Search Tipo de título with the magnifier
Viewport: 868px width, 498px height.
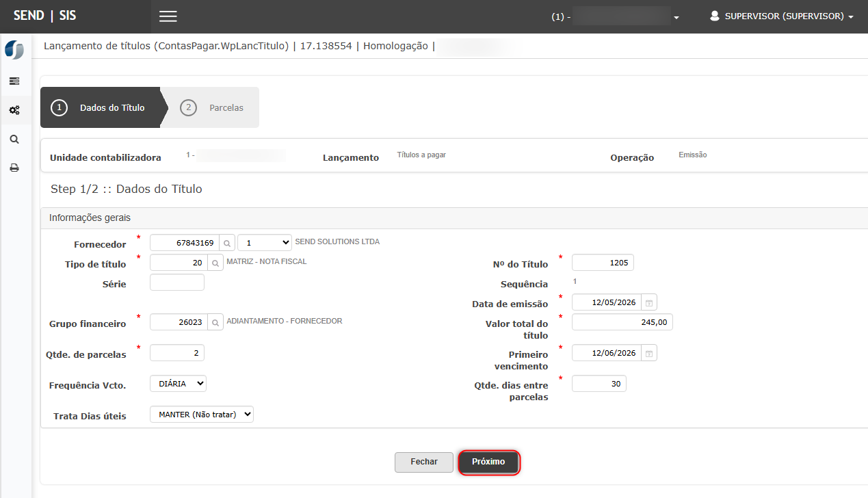pos(215,263)
